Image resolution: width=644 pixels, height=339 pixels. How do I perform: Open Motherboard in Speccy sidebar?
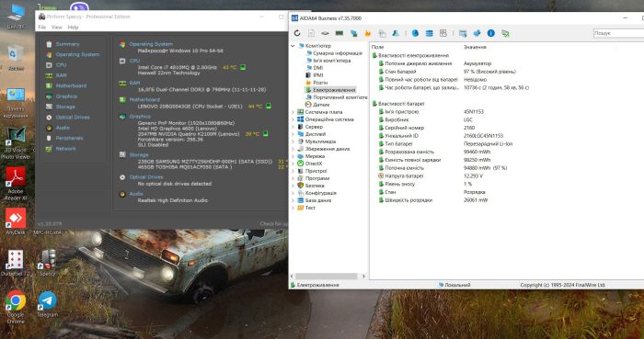coord(71,85)
